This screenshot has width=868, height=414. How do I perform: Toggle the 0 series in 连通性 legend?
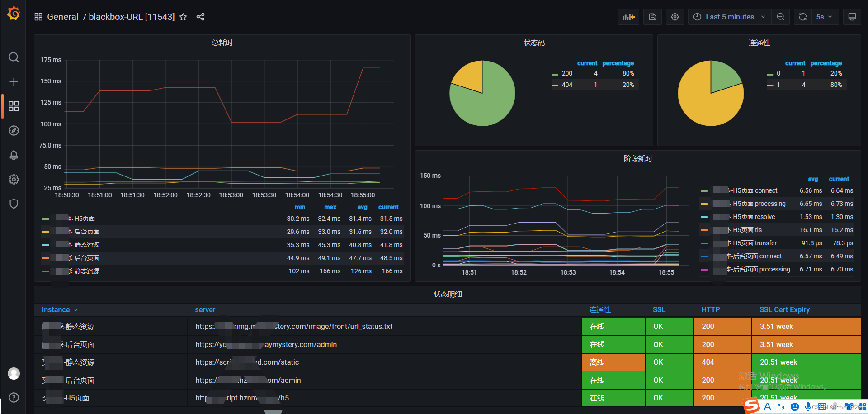(x=778, y=73)
